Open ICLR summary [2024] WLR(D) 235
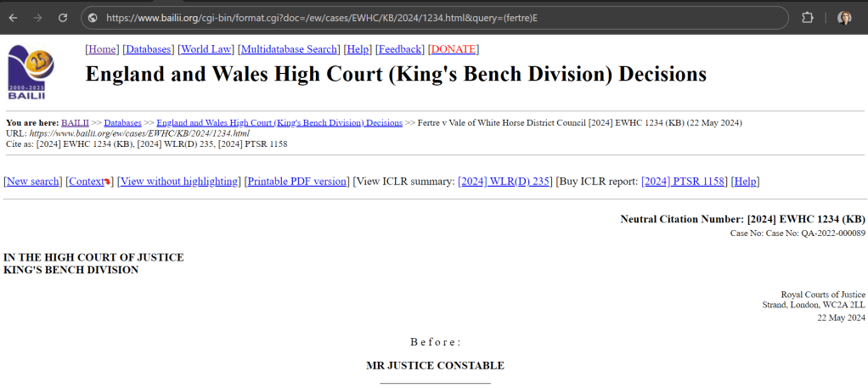The width and height of the screenshot is (868, 388). pyautogui.click(x=504, y=182)
